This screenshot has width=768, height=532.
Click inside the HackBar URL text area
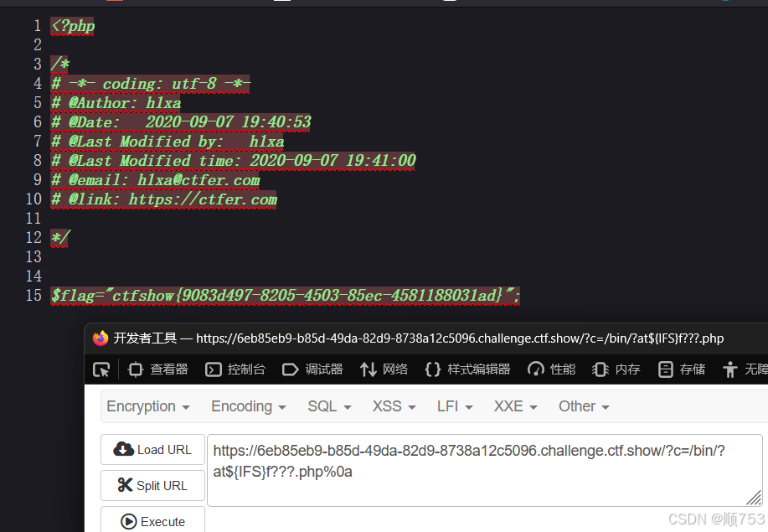tap(484, 470)
